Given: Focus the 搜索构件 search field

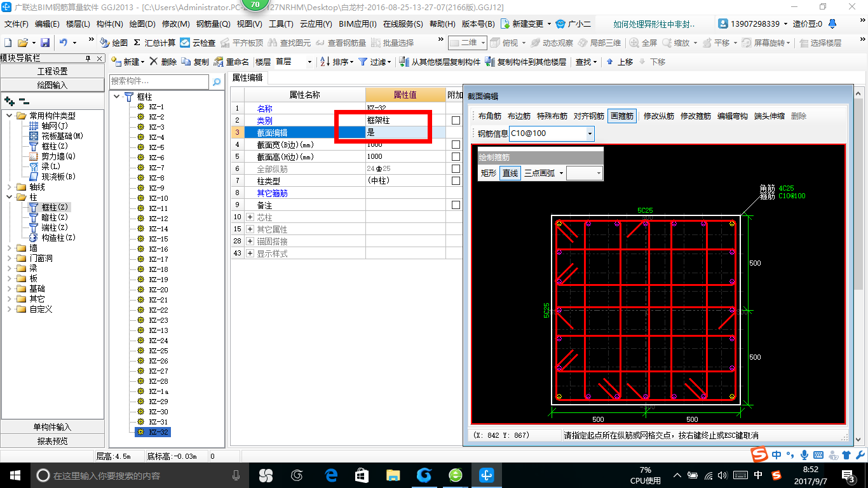Looking at the screenshot, I should [x=159, y=81].
